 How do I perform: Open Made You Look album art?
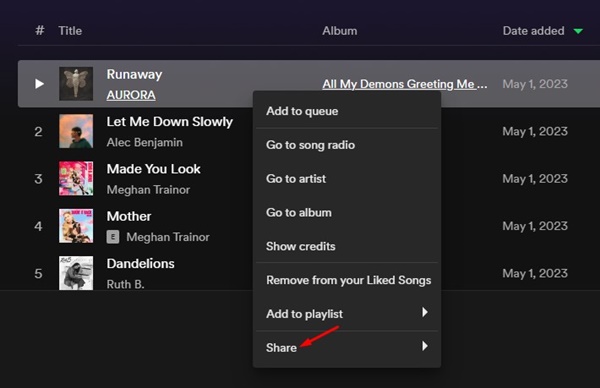click(76, 178)
